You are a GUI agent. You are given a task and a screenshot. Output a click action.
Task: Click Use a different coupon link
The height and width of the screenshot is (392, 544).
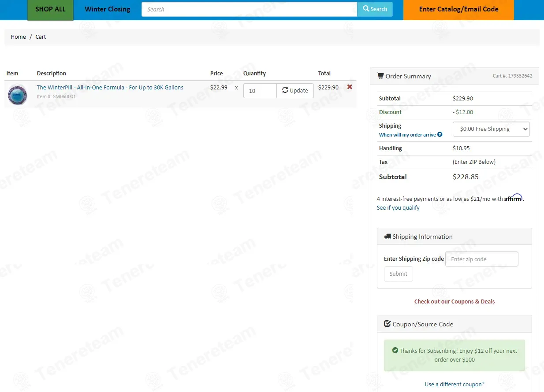coord(455,384)
